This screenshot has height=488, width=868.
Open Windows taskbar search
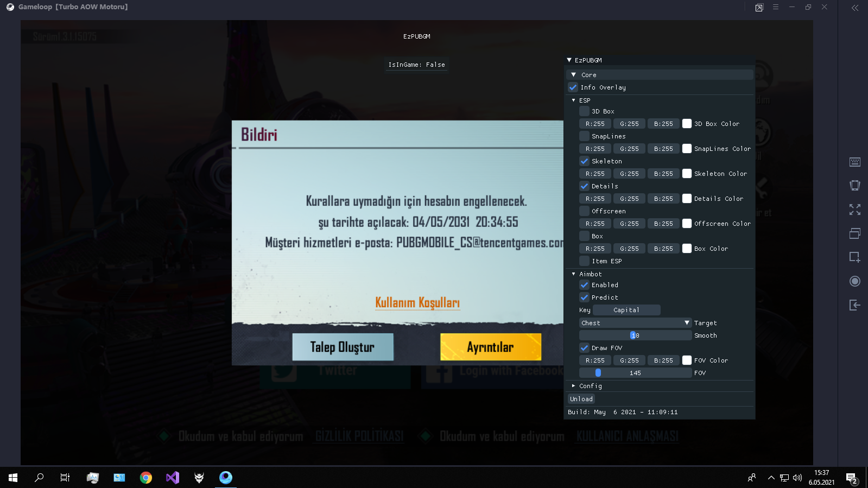[39, 478]
